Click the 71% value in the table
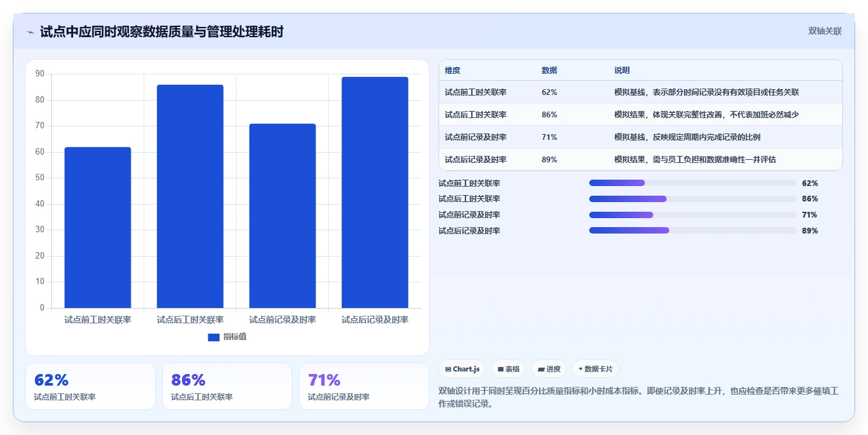This screenshot has width=868, height=435. (x=549, y=137)
